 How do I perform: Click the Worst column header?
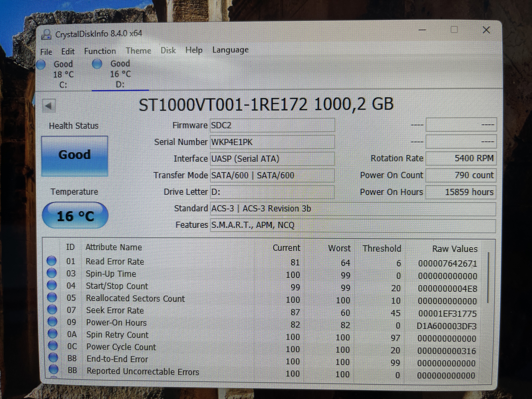pos(339,248)
